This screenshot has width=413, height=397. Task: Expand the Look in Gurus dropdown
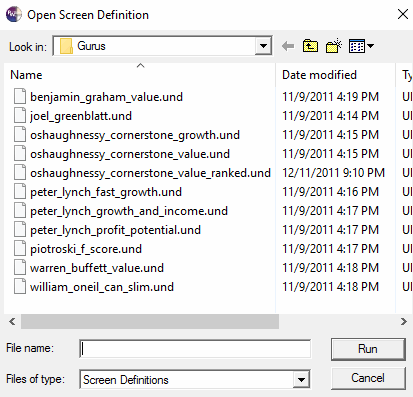tap(263, 46)
